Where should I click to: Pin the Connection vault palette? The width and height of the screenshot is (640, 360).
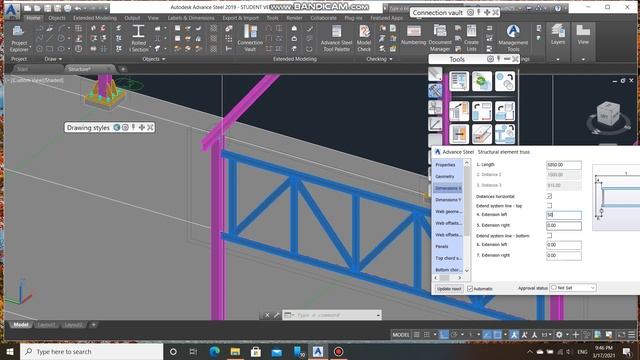478,13
